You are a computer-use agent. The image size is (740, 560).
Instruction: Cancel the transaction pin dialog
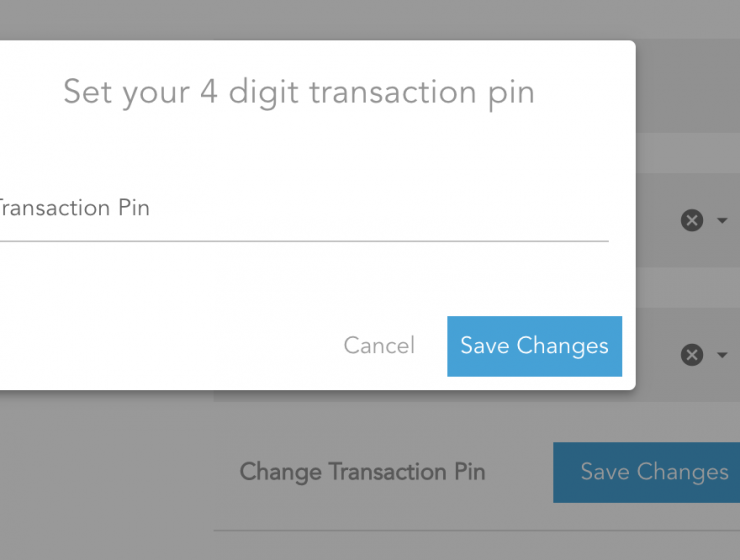tap(379, 346)
